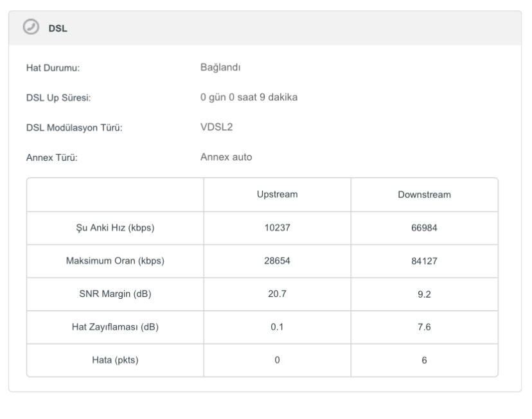
Task: Click the downstream maximum rate 84127
Action: tap(424, 261)
